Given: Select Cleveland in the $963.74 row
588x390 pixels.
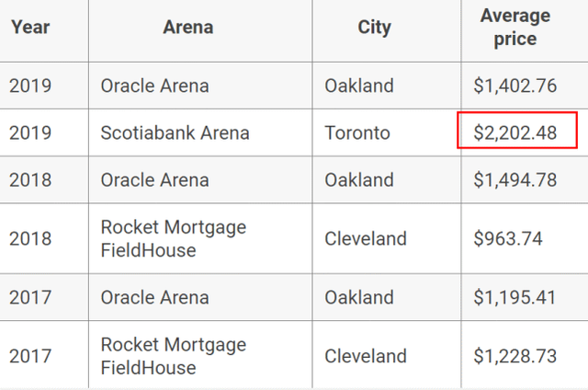Looking at the screenshot, I should [x=366, y=238].
